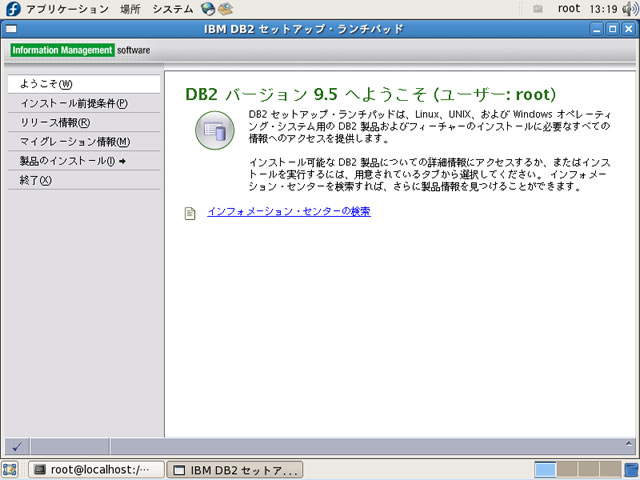Screen dimensions: 640x480
Task: Click the document icon beside the information center link
Action: point(190,212)
